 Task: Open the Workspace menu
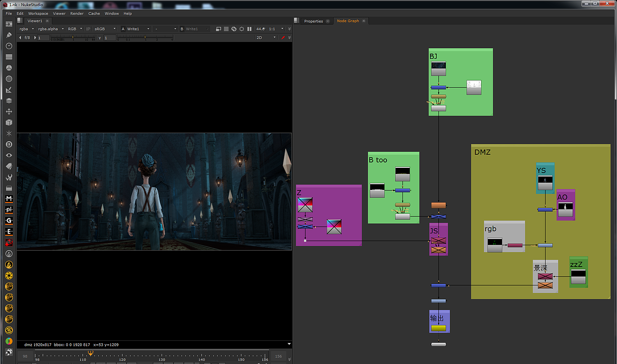[38, 13]
